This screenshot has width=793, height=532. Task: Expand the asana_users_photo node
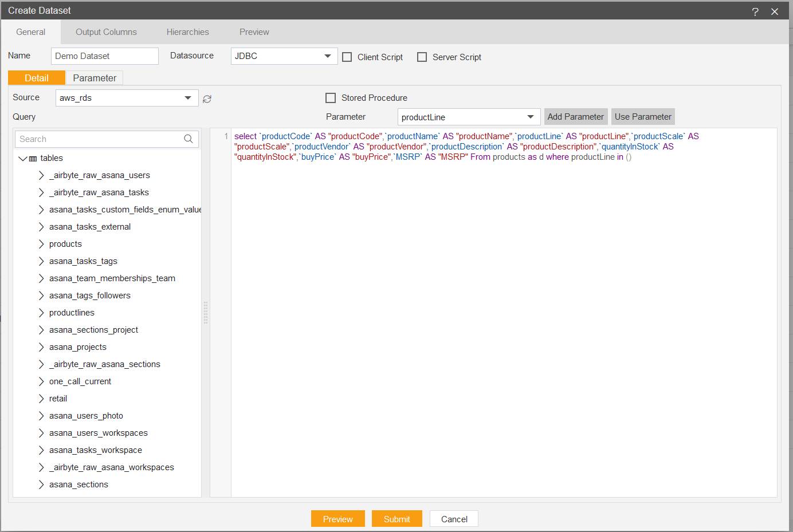(x=41, y=416)
